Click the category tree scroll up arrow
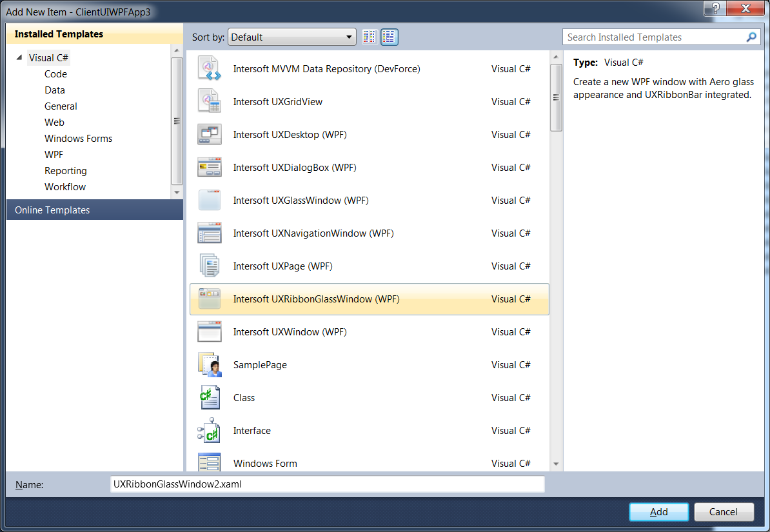This screenshot has height=532, width=770. [177, 51]
